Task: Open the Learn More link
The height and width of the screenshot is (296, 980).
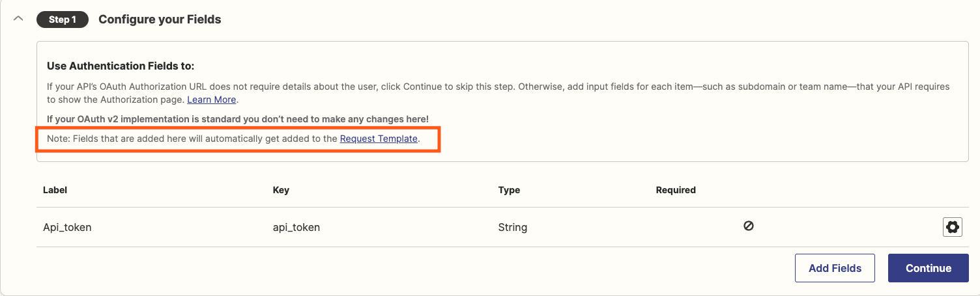Action: pyautogui.click(x=211, y=100)
